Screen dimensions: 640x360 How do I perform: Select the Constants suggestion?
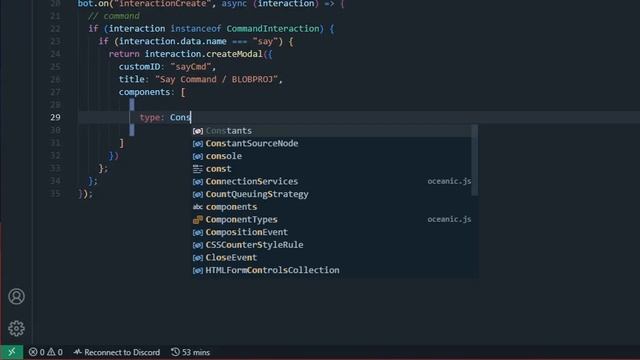(x=332, y=131)
